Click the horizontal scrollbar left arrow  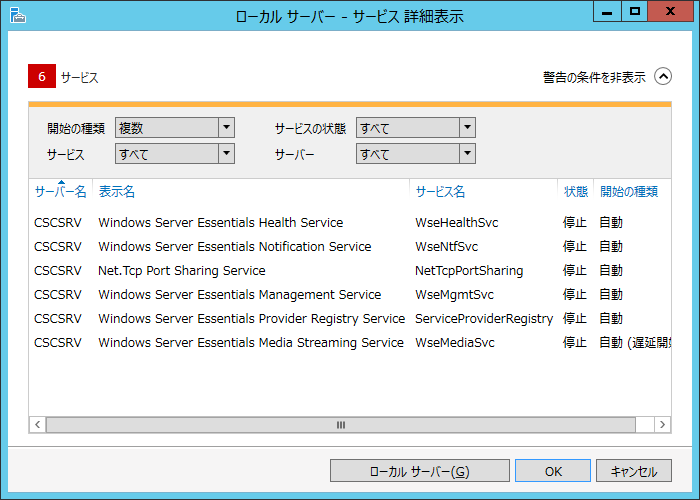pos(38,425)
